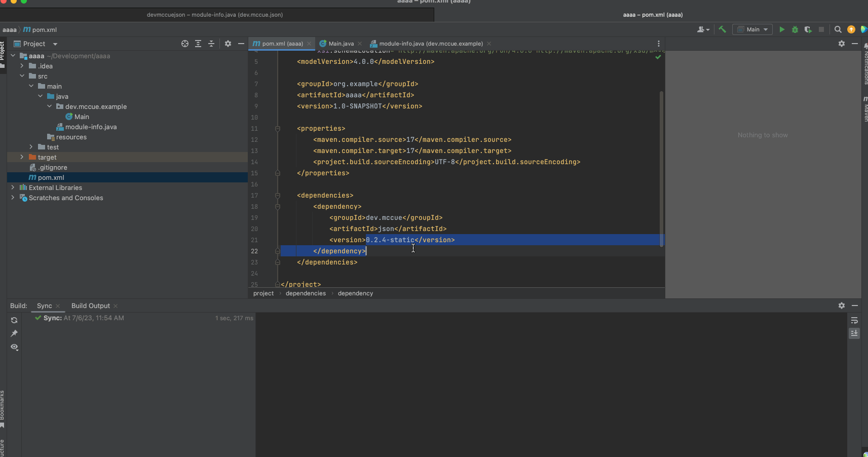Click the editor's vertical scrollbar
The height and width of the screenshot is (457, 868).
tap(662, 167)
